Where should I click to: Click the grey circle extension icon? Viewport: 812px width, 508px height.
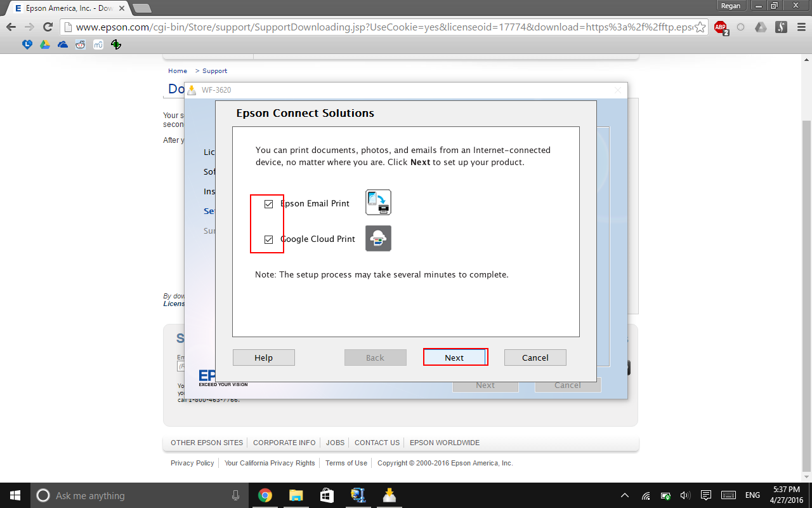(741, 27)
